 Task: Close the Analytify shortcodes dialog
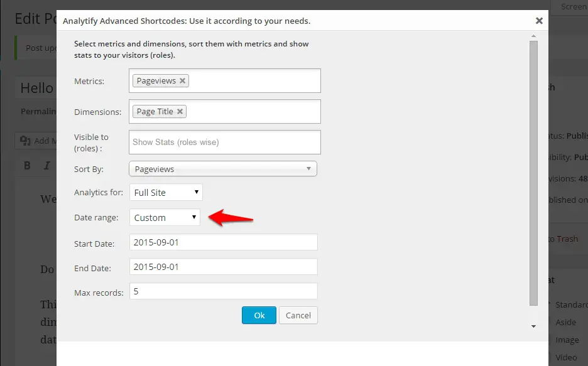539,21
